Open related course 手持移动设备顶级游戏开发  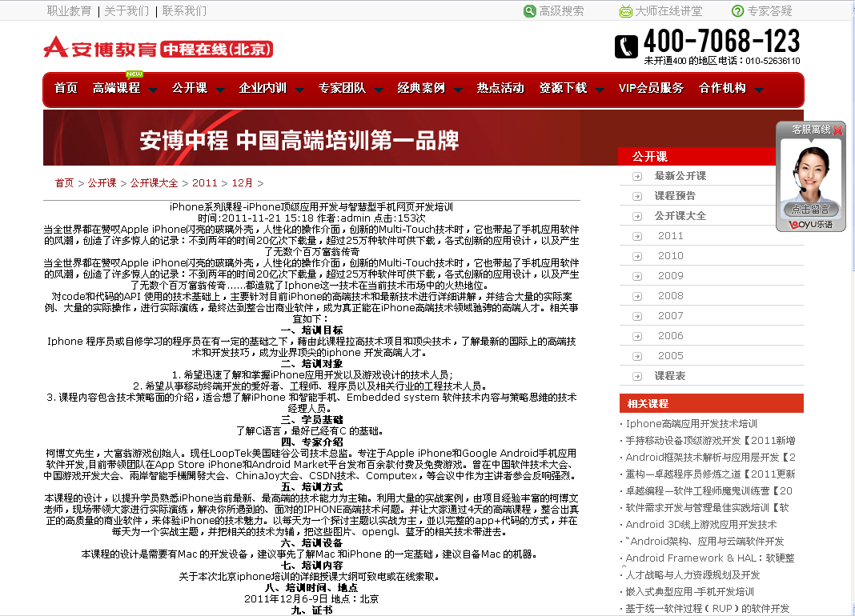tap(711, 441)
